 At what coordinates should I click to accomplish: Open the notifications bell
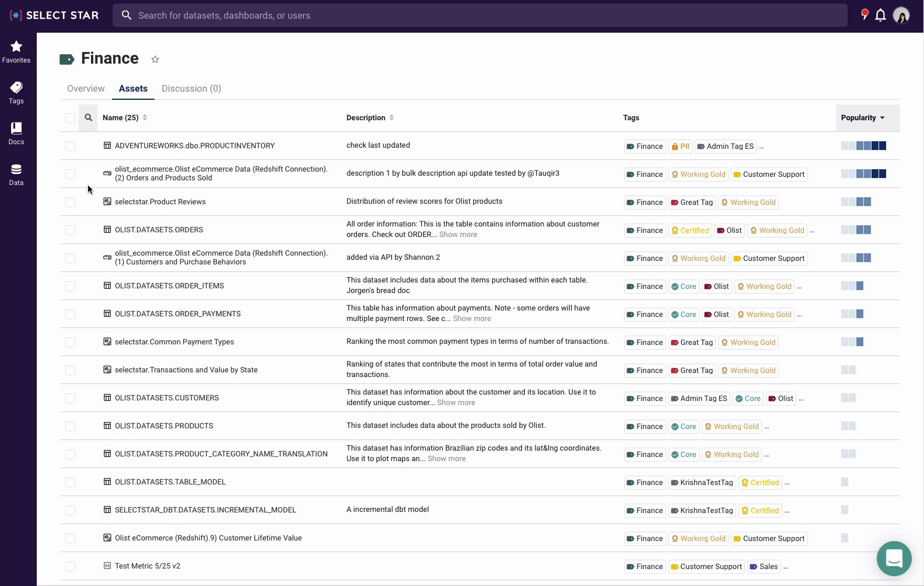coord(880,15)
